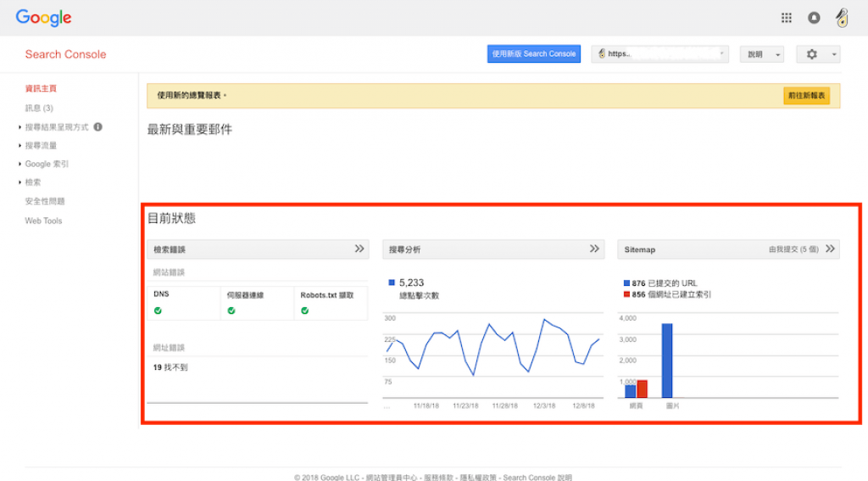Screen dimensions: 868x481
Task: Click the 前往新報表 button
Action: click(x=807, y=95)
